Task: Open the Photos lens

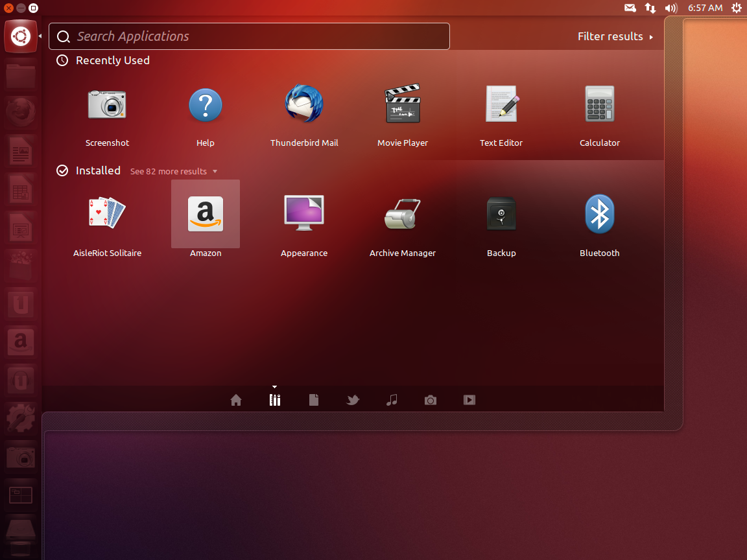Action: pos(430,400)
